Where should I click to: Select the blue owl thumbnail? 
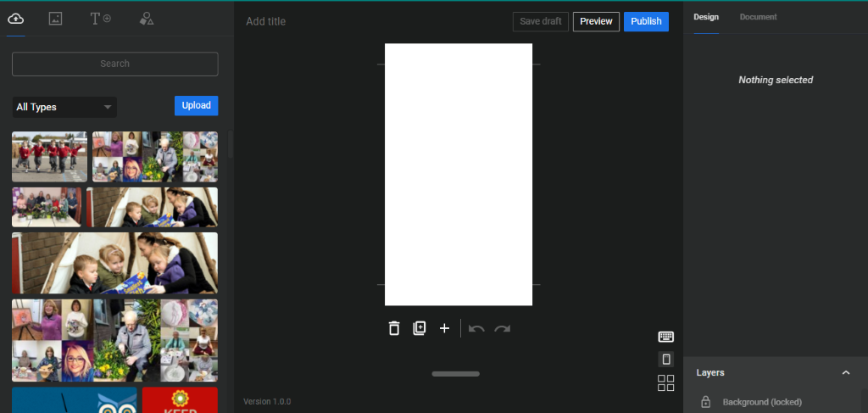point(75,399)
